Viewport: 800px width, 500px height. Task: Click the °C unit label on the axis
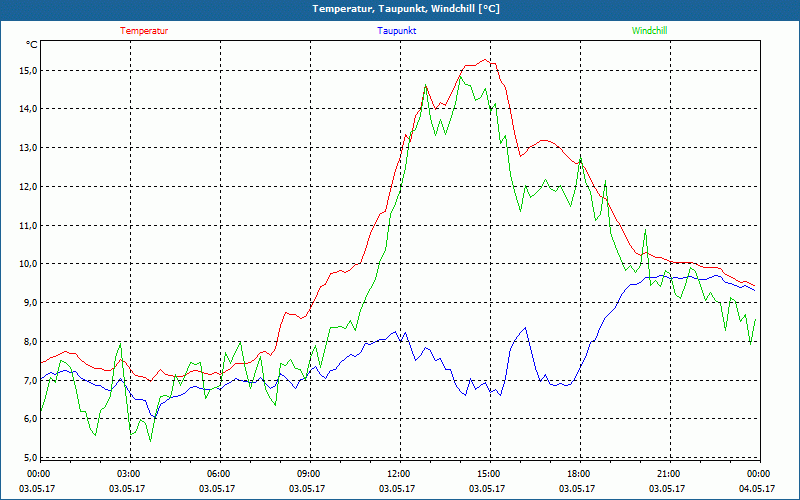pos(32,45)
